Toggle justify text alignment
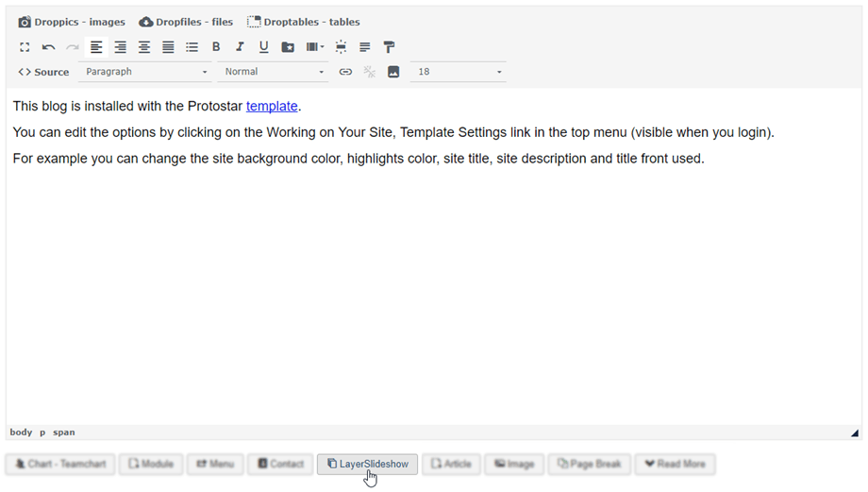 coord(168,47)
